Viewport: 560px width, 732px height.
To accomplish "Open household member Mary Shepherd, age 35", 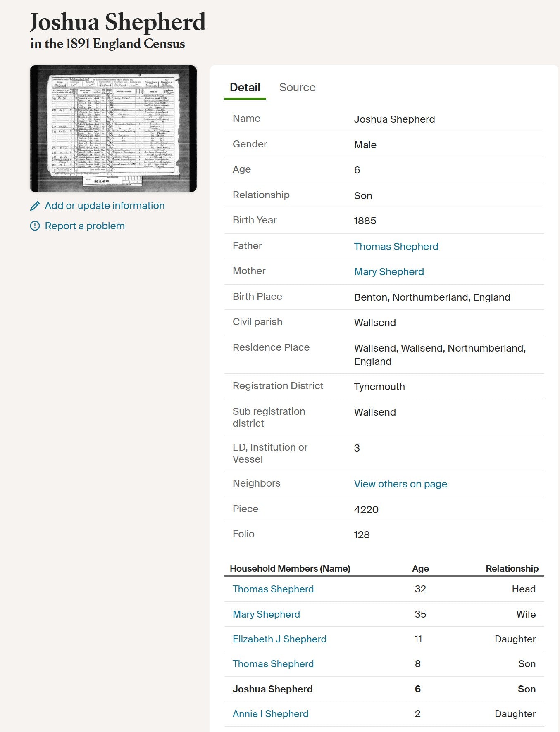I will click(266, 614).
